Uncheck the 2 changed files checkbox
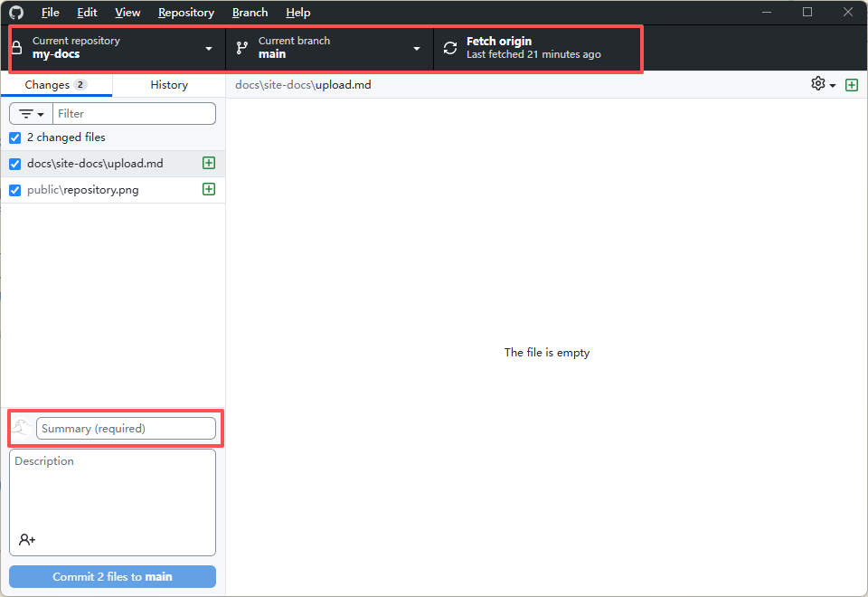 tap(14, 137)
